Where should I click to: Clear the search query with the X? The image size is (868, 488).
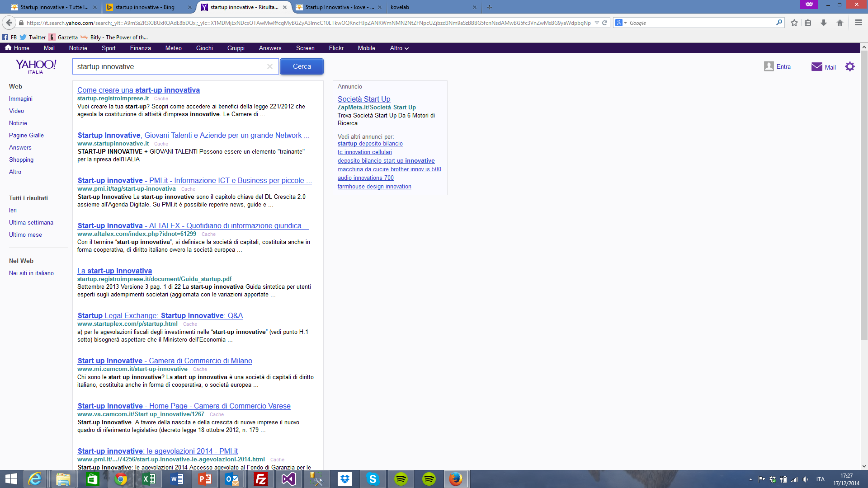click(270, 66)
